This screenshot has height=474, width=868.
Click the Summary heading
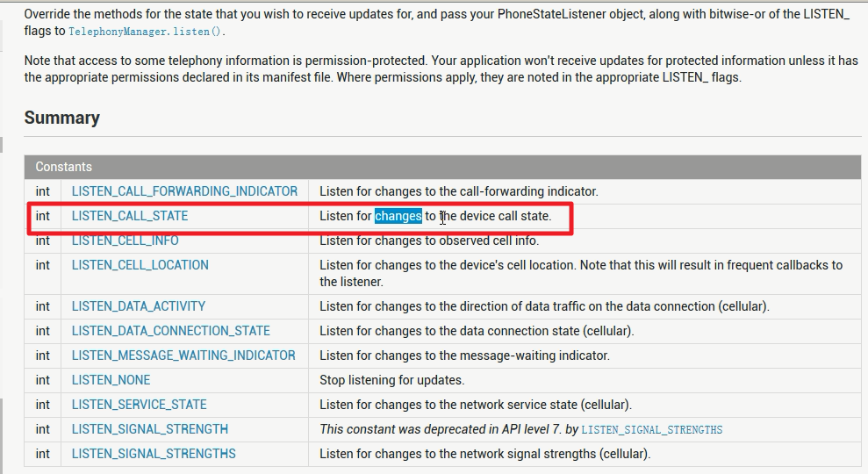pos(62,118)
